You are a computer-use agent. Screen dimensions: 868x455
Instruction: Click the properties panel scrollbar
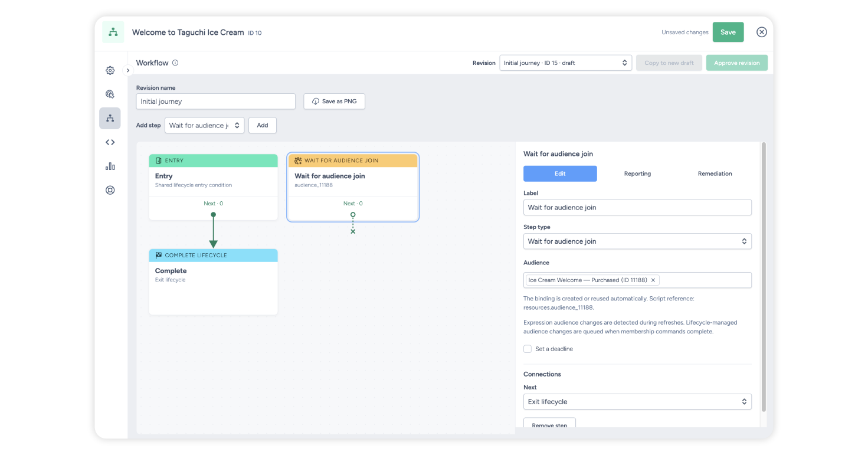(x=764, y=277)
